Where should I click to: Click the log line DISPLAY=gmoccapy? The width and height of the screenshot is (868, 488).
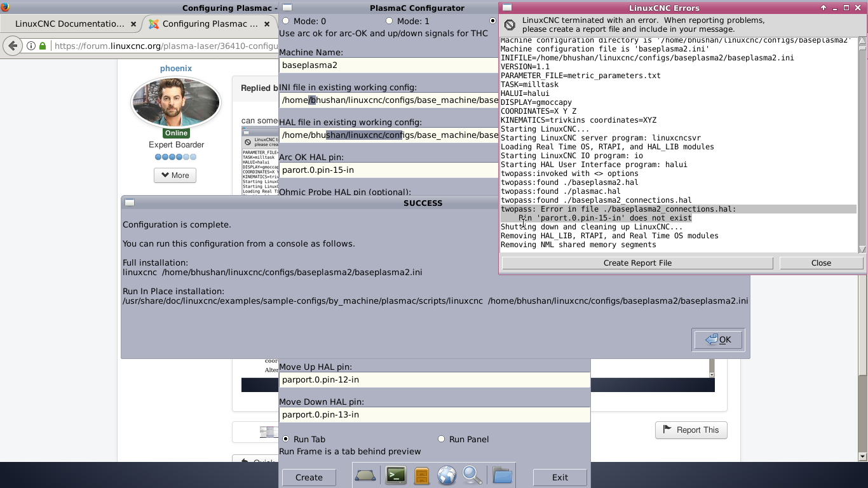[x=536, y=102]
